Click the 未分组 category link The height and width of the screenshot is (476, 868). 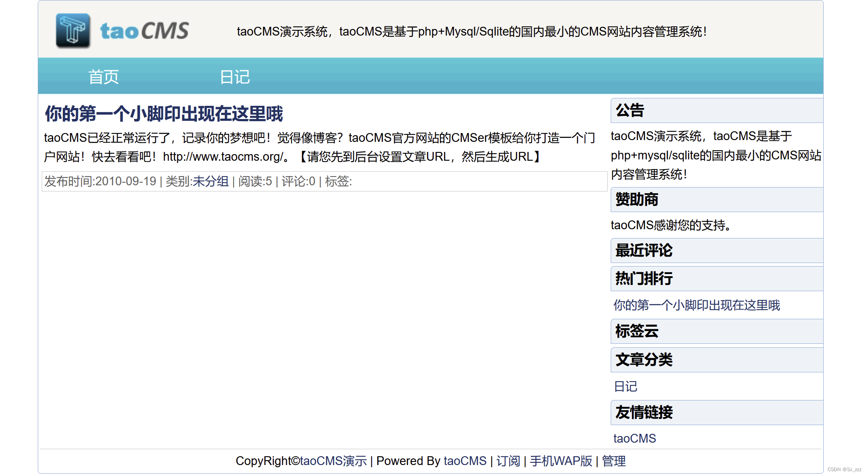210,181
